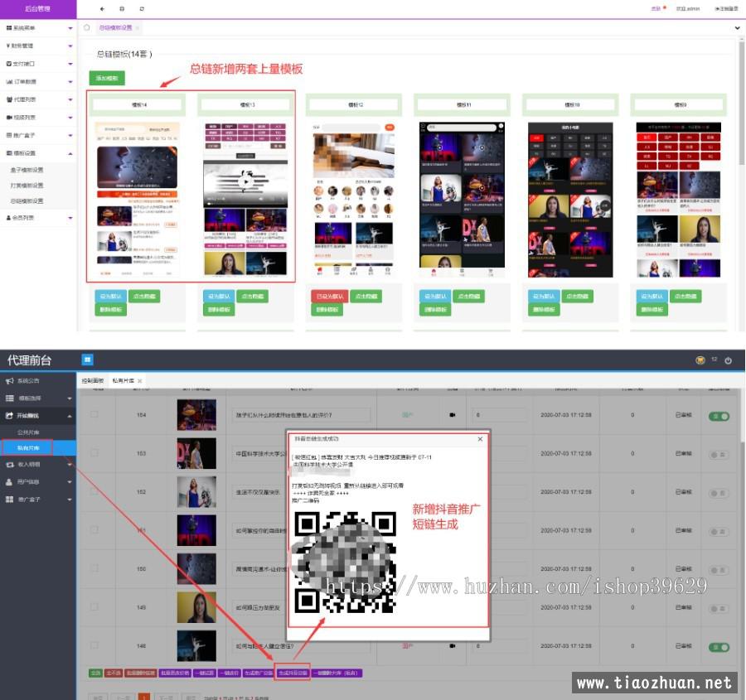The height and width of the screenshot is (700, 746).
Task: Expand 订单数据 using its arrow
Action: point(70,82)
